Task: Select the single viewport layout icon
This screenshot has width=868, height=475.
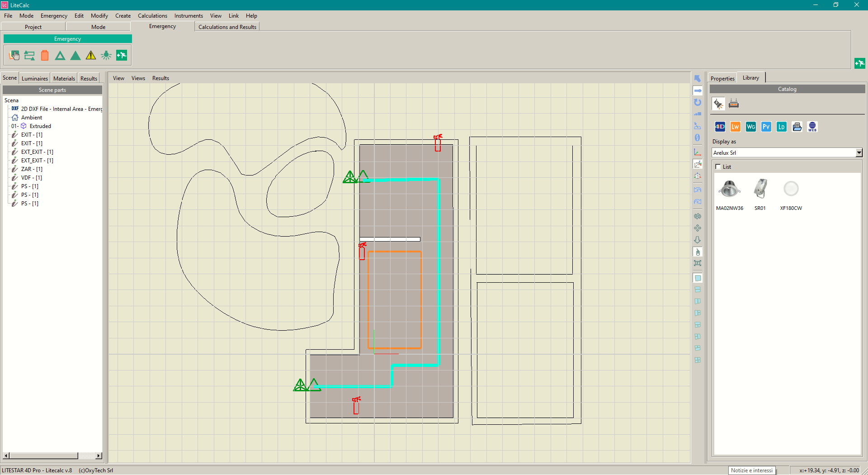Action: pos(698,278)
